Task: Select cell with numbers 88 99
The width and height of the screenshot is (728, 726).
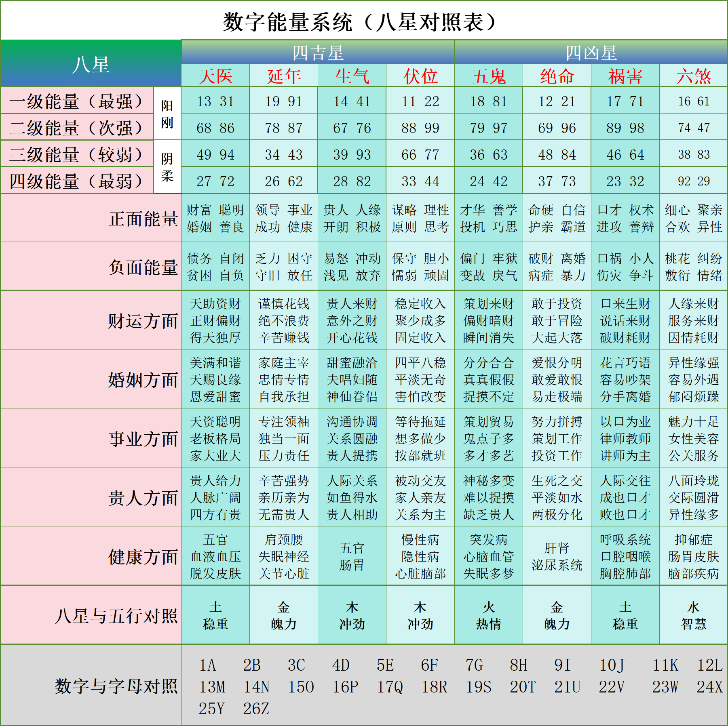Action: [420, 127]
